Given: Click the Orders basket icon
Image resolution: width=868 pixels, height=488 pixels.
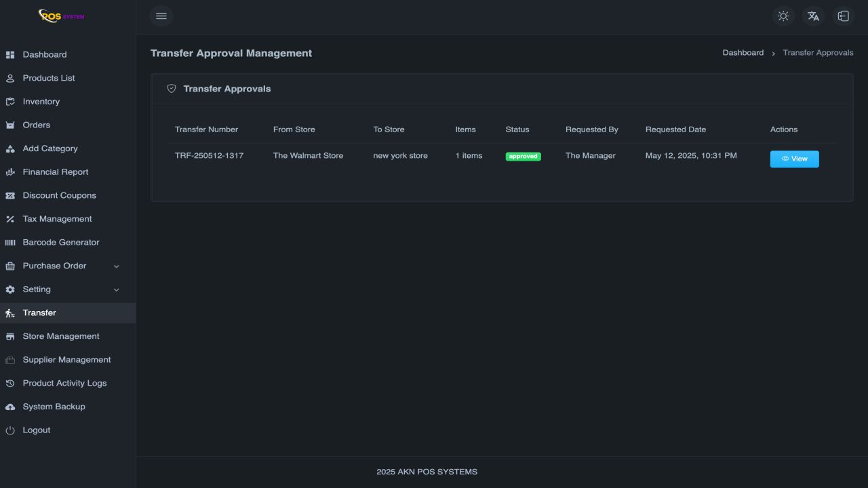Looking at the screenshot, I should [x=10, y=125].
